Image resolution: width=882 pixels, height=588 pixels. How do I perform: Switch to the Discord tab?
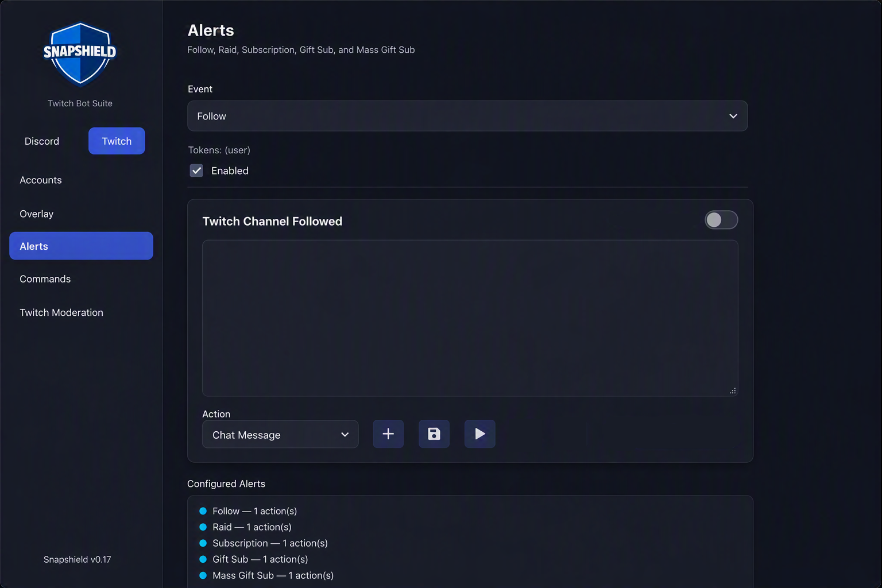(42, 141)
